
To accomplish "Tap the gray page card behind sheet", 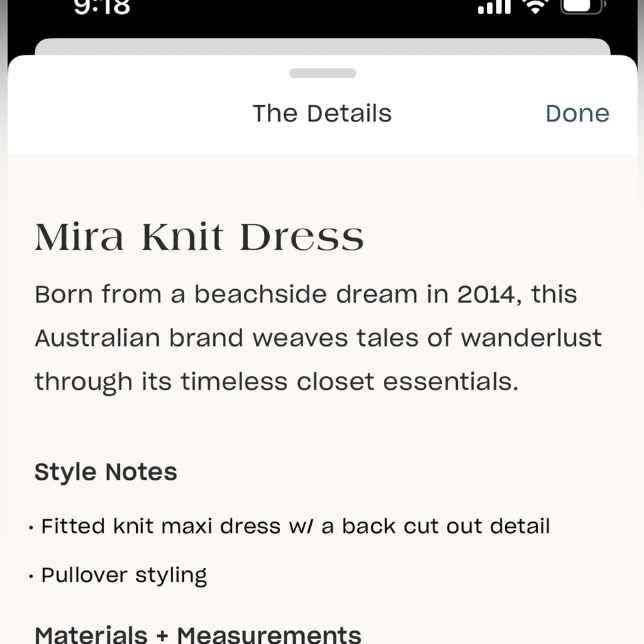I will 322,46.
